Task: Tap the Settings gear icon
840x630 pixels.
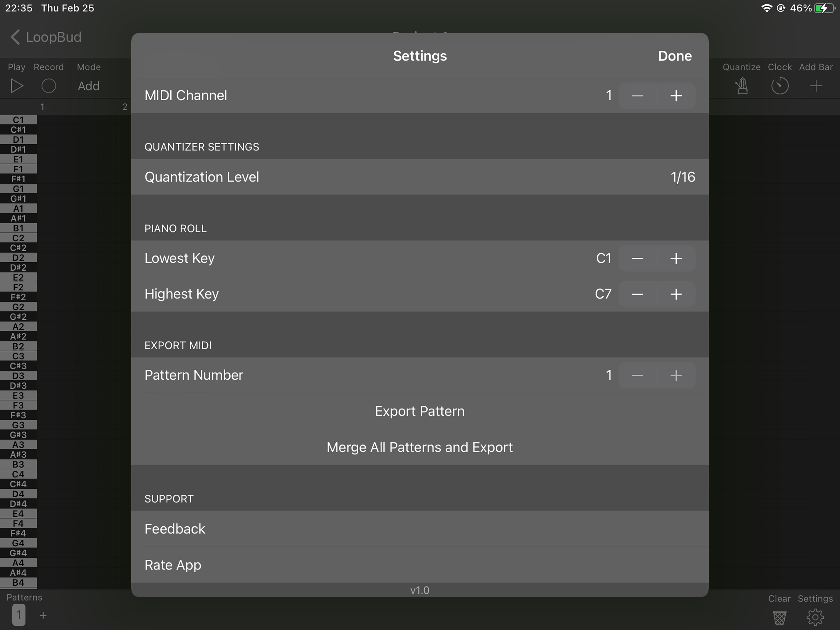Action: tap(815, 617)
